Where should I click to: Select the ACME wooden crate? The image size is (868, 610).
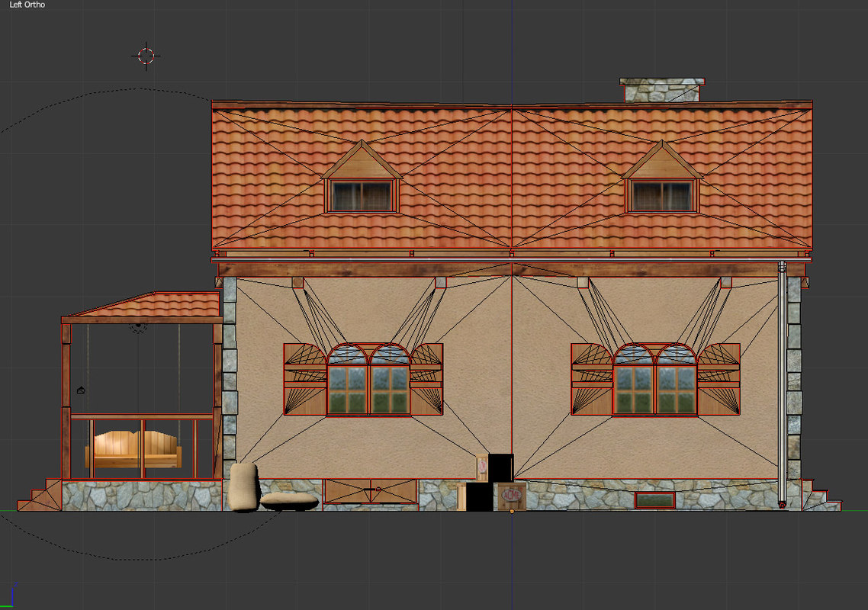[510, 496]
